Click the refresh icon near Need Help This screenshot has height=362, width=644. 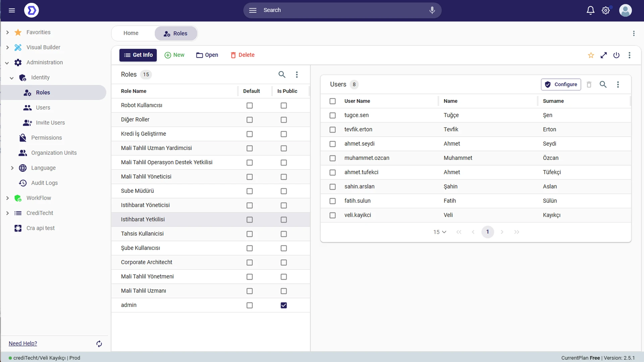pyautogui.click(x=99, y=344)
